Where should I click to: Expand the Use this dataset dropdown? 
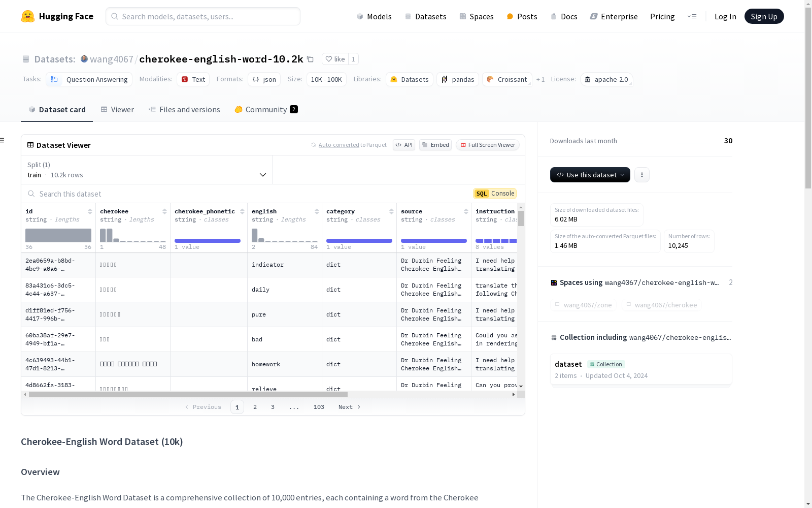(x=590, y=175)
